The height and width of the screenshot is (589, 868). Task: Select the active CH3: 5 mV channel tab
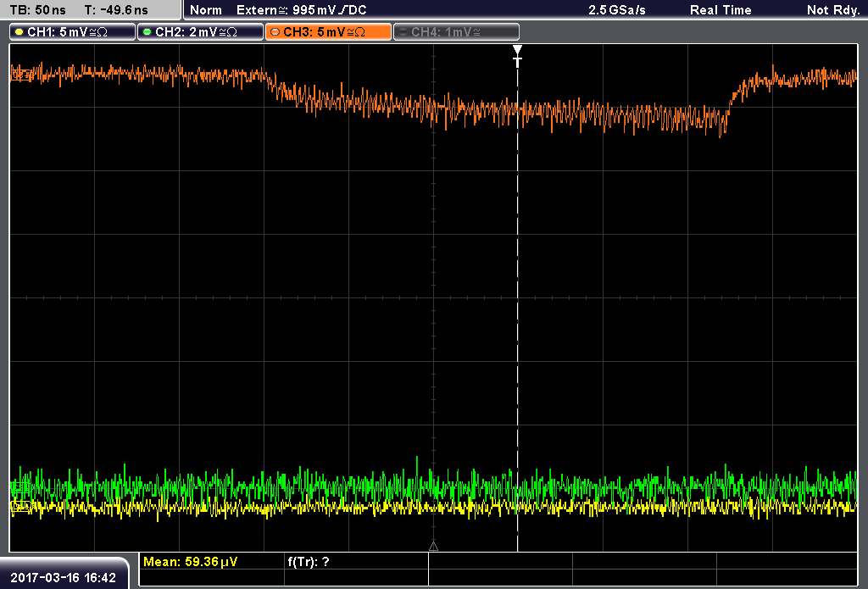click(x=328, y=32)
